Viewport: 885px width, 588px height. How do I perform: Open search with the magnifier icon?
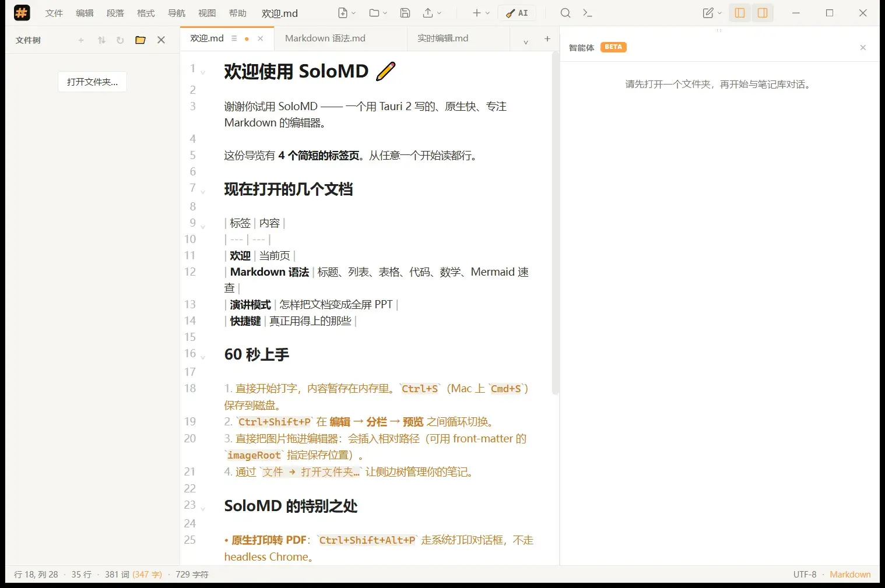click(x=566, y=13)
